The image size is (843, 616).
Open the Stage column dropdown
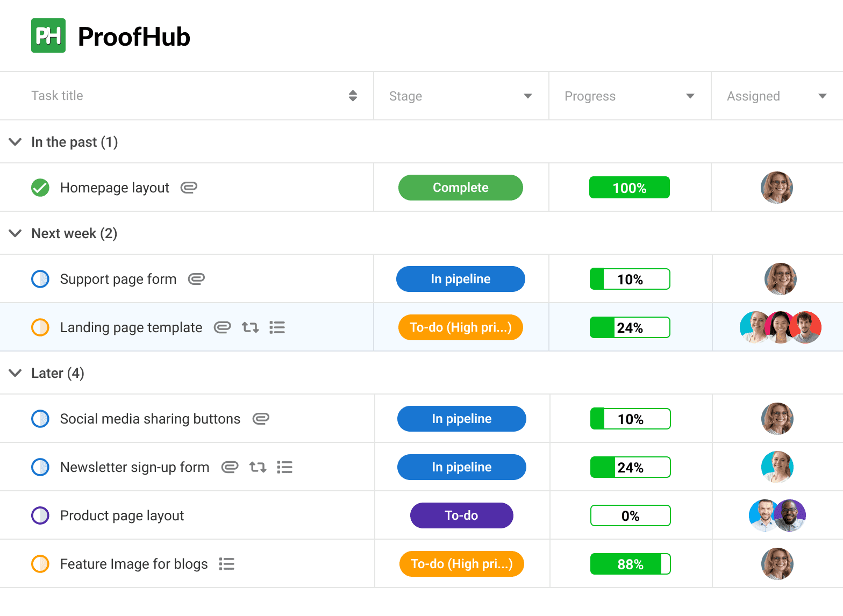528,96
